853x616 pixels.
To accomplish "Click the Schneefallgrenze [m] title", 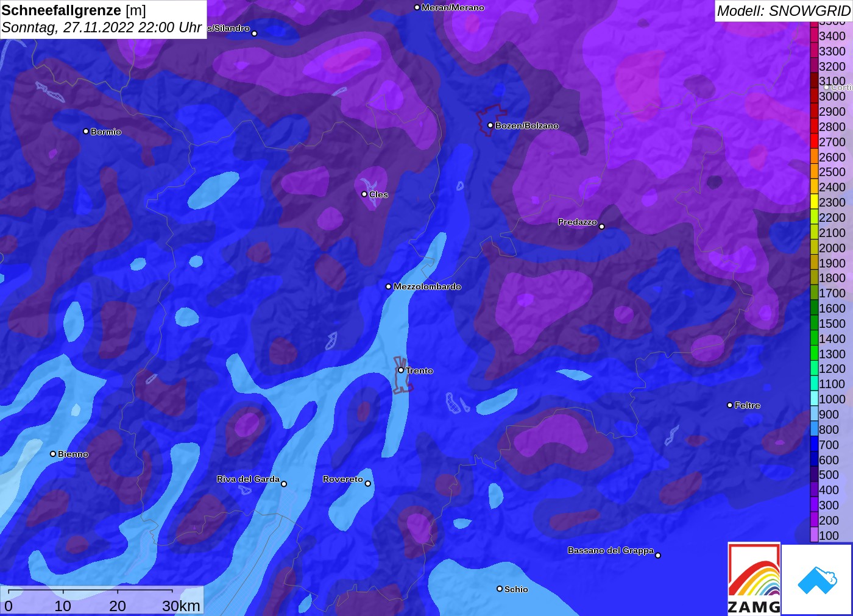I will tap(74, 10).
